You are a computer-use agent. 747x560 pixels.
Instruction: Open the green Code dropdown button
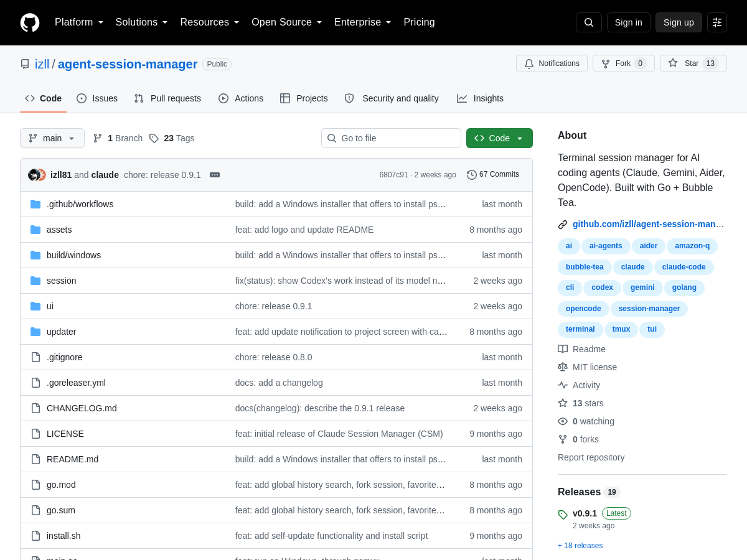[x=499, y=138]
